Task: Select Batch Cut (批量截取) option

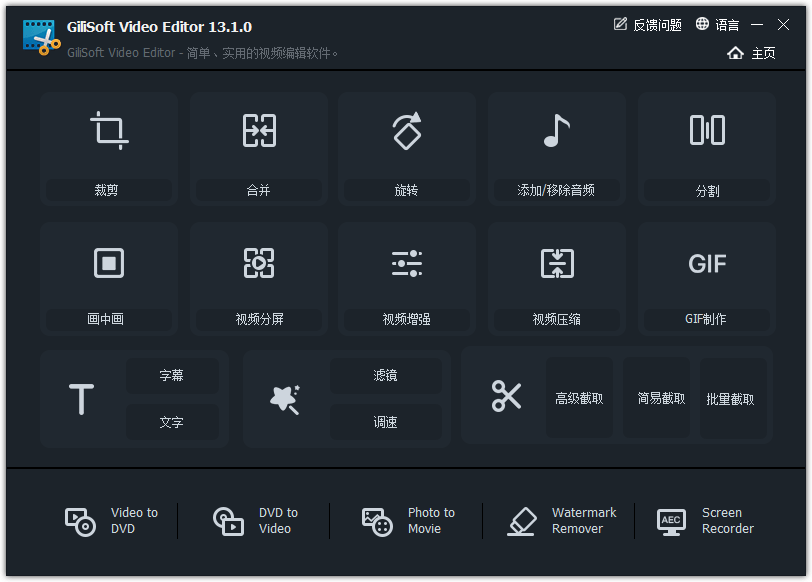Action: [x=731, y=398]
